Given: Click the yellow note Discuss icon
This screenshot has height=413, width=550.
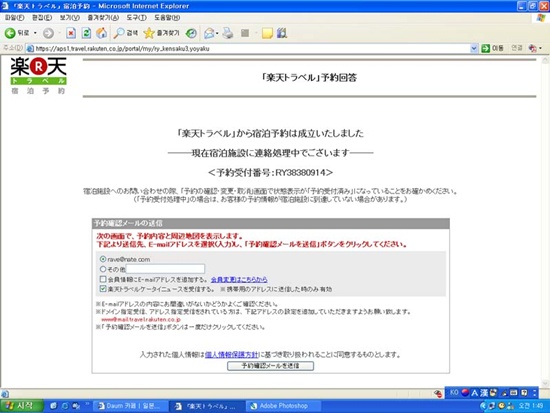Looking at the screenshot, I should [x=267, y=33].
